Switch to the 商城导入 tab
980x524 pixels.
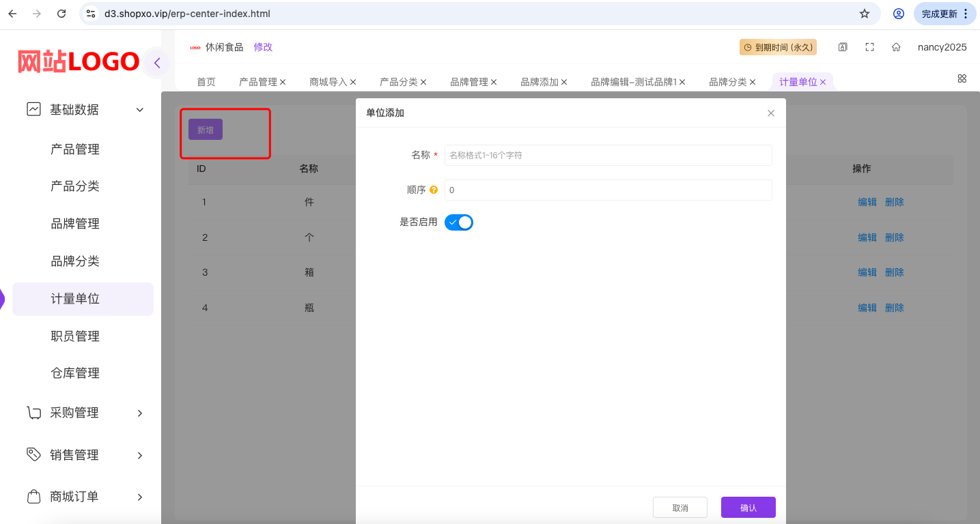[328, 82]
